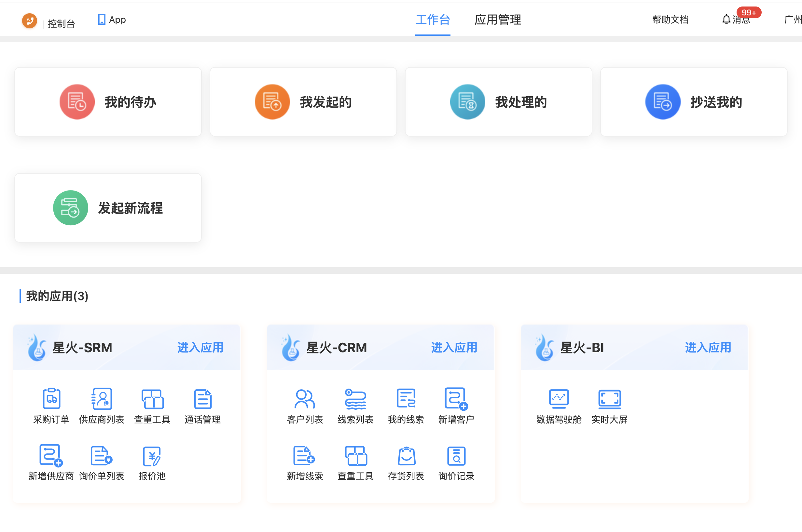802x532 pixels.
Task: Click the 我的待办 label
Action: coord(131,102)
